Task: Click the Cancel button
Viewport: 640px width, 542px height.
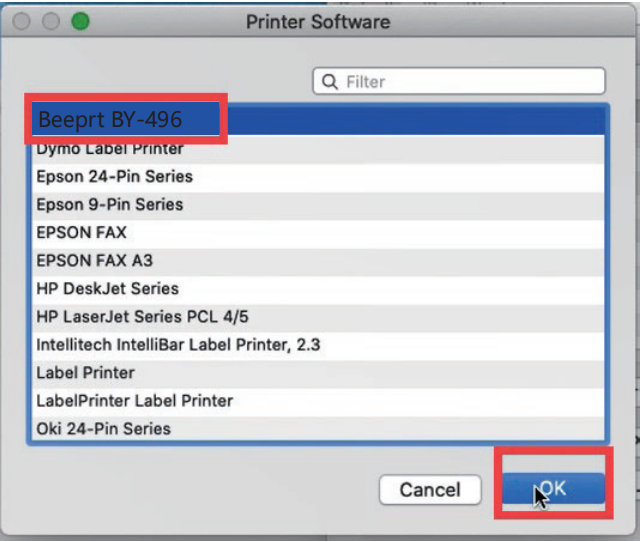Action: [430, 489]
